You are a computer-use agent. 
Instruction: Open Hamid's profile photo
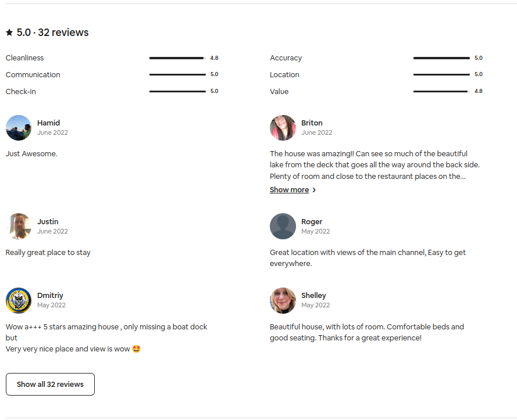(x=19, y=128)
